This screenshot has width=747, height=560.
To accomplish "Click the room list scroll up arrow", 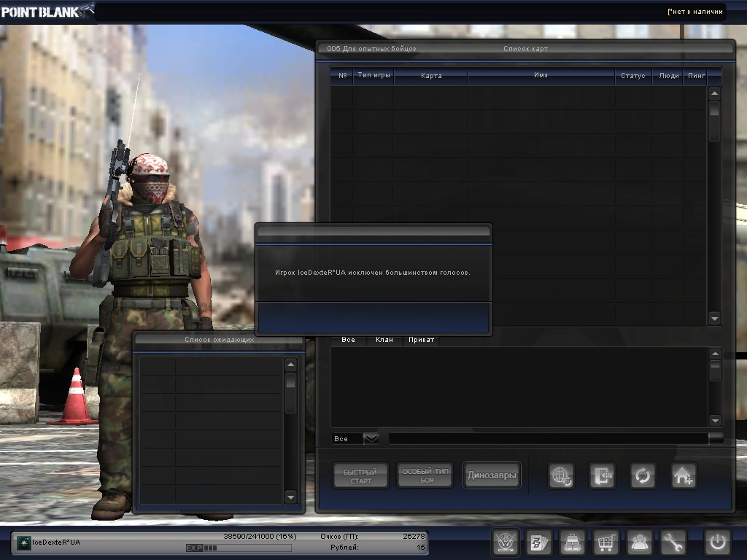I will [714, 93].
